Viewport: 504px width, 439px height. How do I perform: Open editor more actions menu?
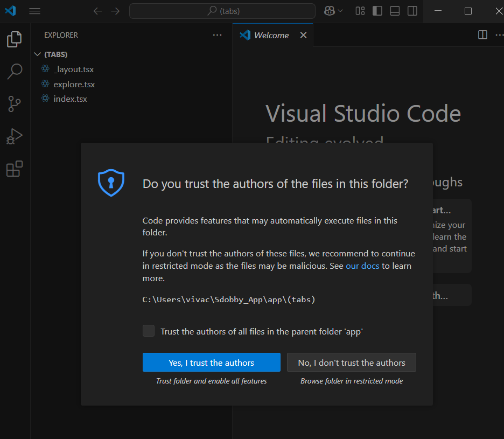pyautogui.click(x=499, y=34)
